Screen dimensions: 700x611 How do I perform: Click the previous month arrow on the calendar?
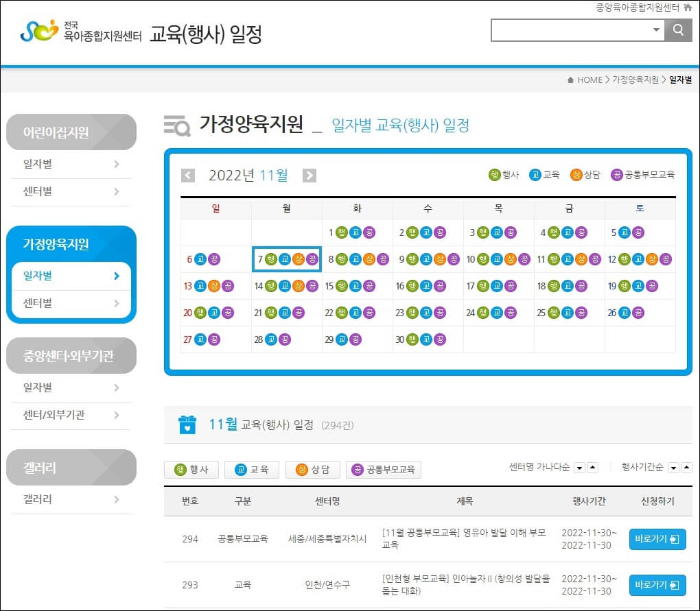click(188, 176)
